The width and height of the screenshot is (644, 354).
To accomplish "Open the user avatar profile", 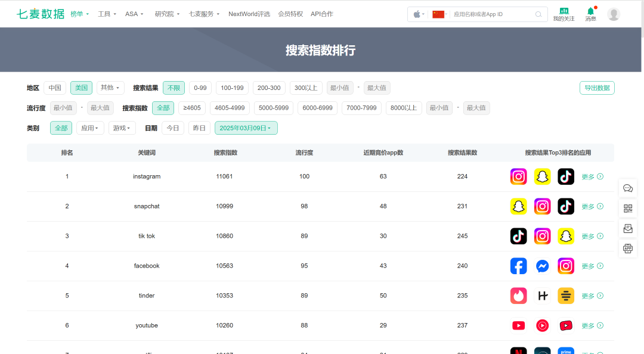I will 614,14.
